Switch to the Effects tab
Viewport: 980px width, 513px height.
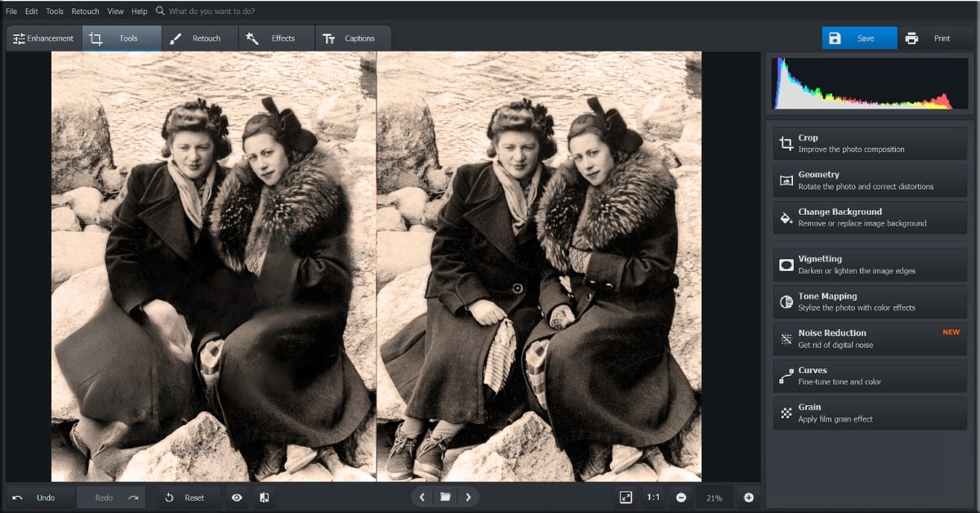pyautogui.click(x=277, y=38)
